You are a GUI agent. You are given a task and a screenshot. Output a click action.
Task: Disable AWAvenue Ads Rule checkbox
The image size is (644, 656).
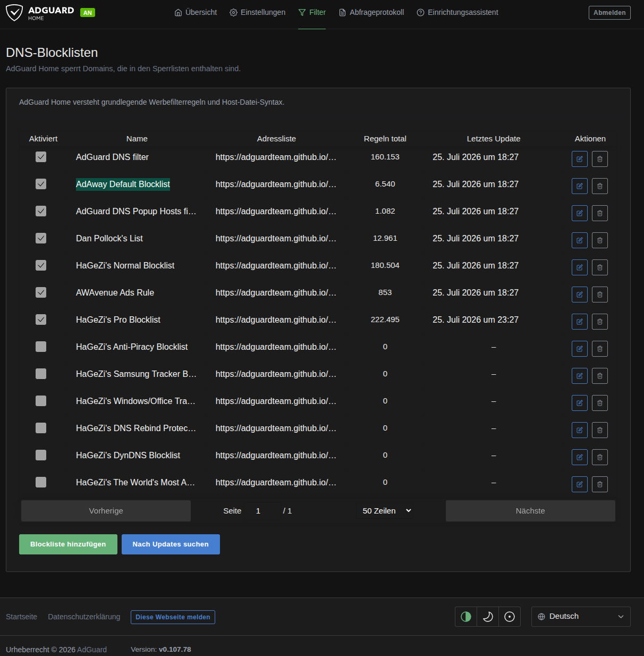[41, 292]
